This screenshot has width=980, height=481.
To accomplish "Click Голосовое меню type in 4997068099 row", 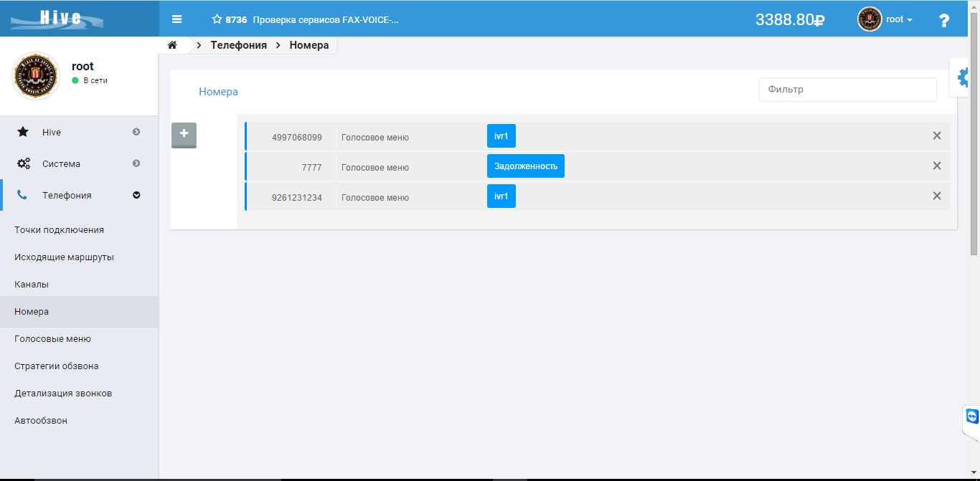I will [374, 138].
